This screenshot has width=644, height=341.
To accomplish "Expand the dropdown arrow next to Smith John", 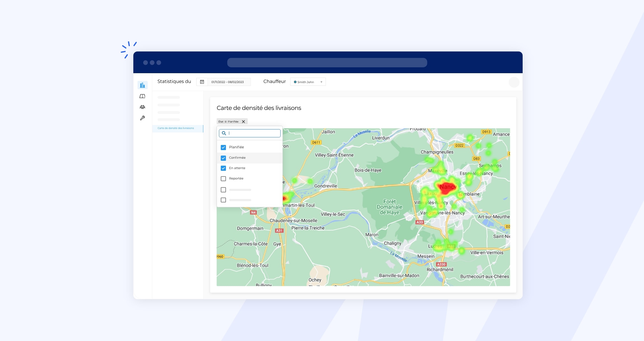I will click(321, 82).
